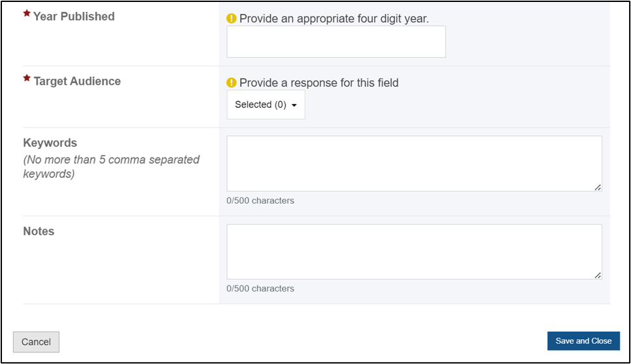The height and width of the screenshot is (364, 631).
Task: Click the Notes field label
Action: click(39, 231)
